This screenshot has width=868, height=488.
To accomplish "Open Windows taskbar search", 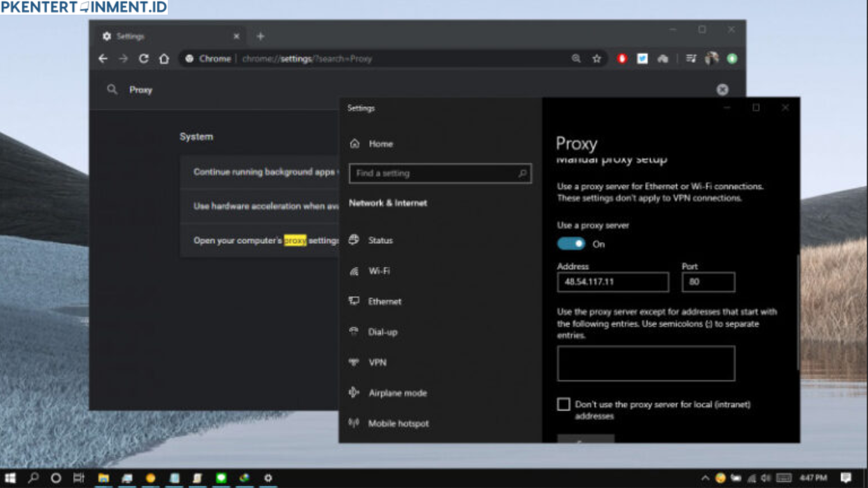I will tap(34, 478).
